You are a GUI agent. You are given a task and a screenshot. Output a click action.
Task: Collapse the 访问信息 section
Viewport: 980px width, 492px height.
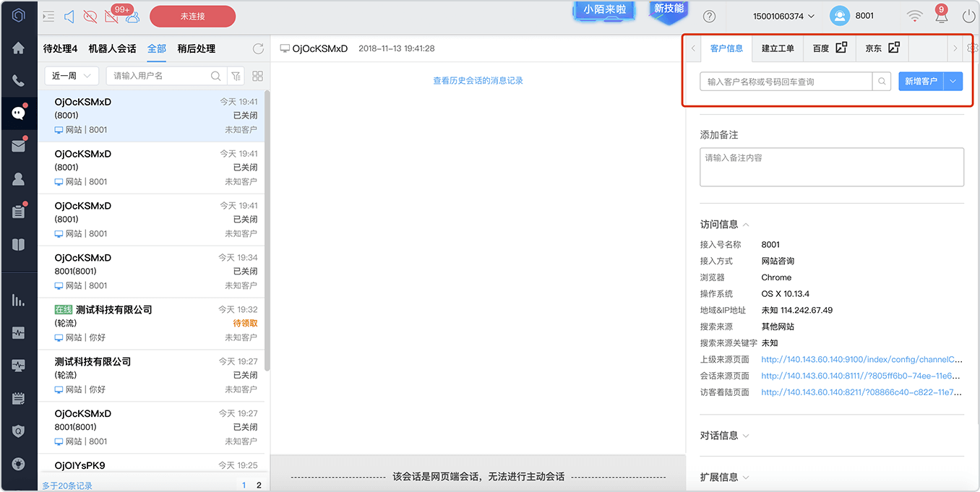[x=725, y=225]
